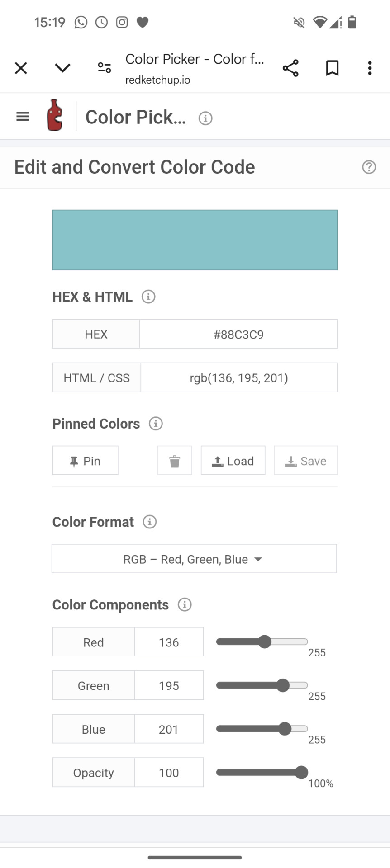This screenshot has height=868, width=390.
Task: Show info for Color Components
Action: [185, 604]
